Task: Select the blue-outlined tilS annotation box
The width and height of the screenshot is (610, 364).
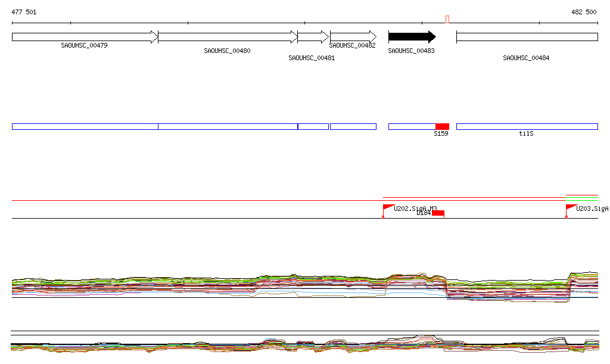Action: [527, 126]
